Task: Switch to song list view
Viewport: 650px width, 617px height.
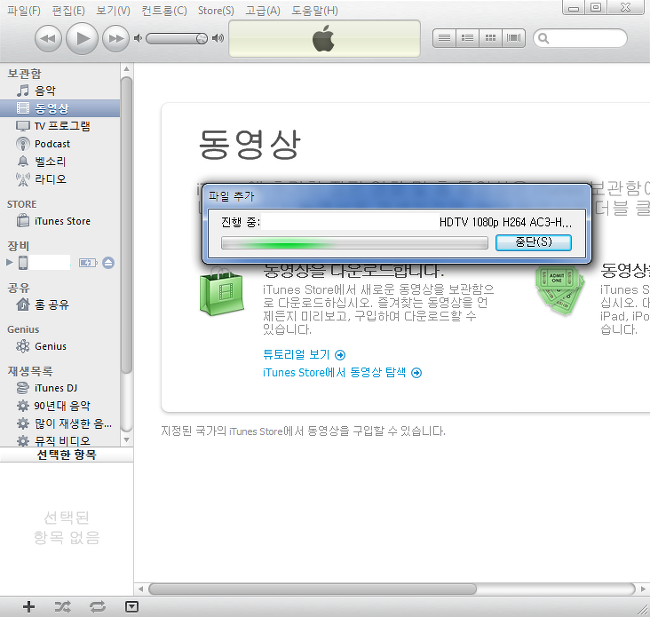Action: click(444, 39)
